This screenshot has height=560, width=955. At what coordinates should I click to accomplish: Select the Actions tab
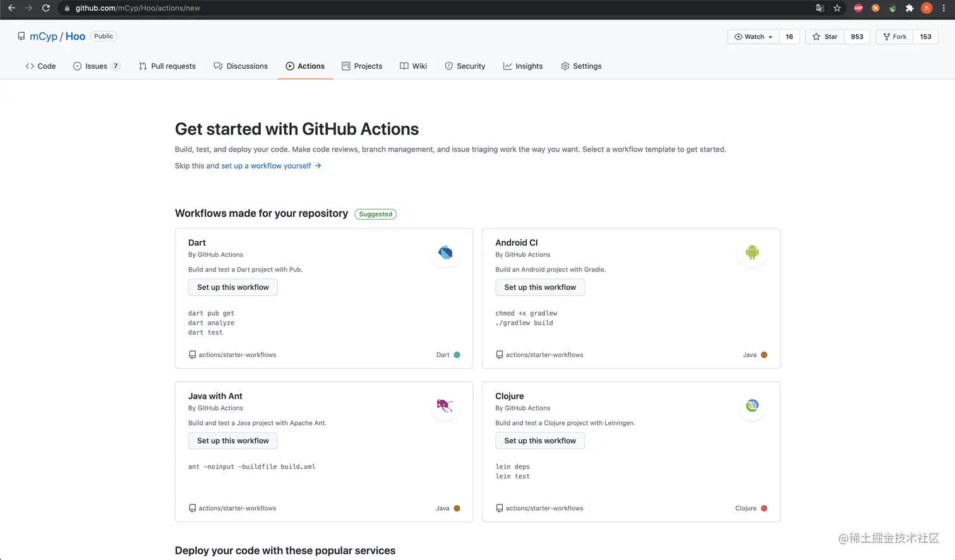(305, 66)
